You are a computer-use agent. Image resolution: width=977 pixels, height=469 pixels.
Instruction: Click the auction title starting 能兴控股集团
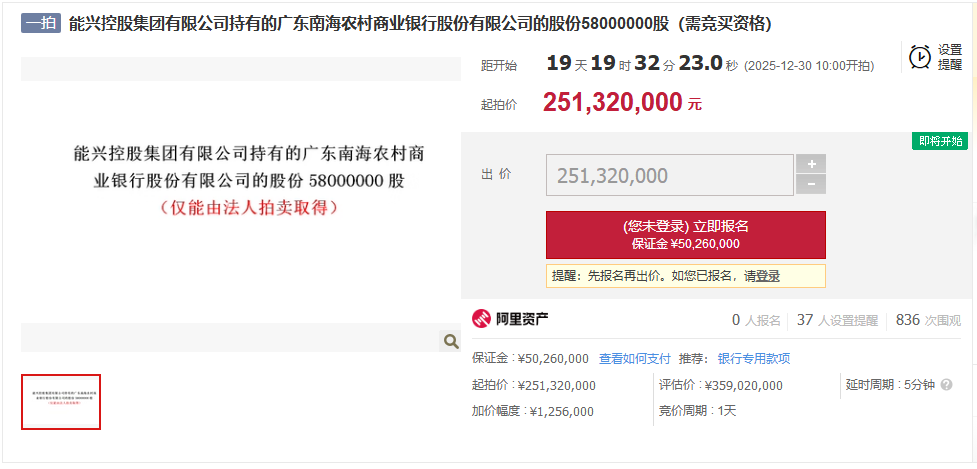point(419,24)
